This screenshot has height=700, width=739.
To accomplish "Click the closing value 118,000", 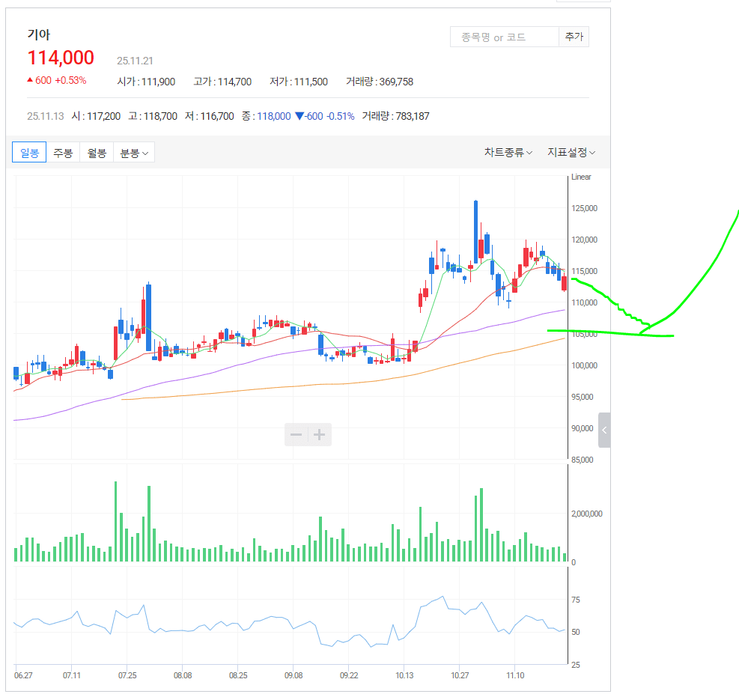I will [274, 116].
